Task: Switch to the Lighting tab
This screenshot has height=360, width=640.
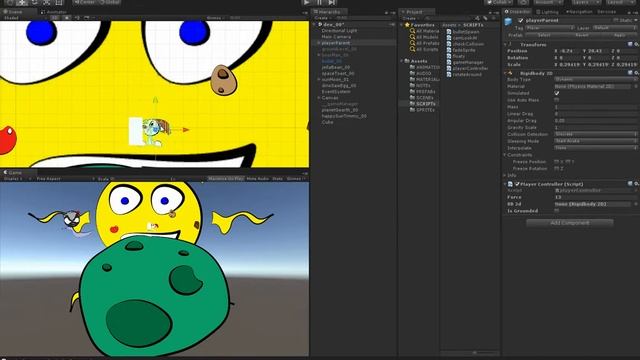Action: tap(547, 12)
